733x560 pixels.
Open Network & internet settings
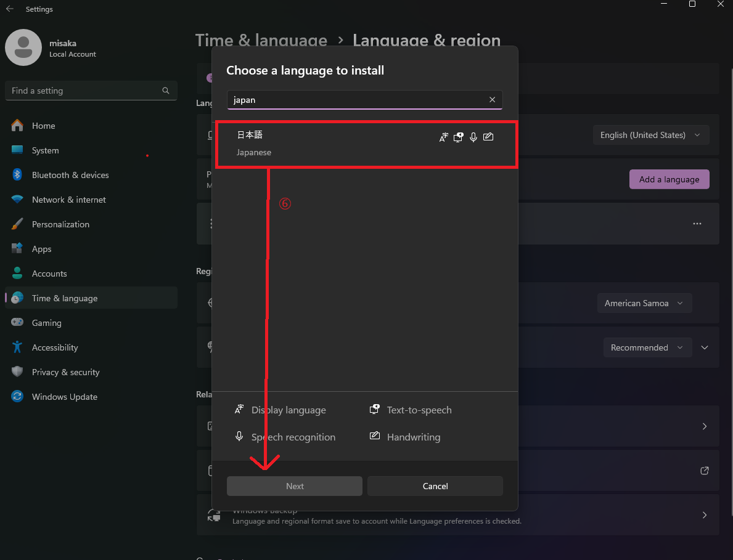[91, 200]
